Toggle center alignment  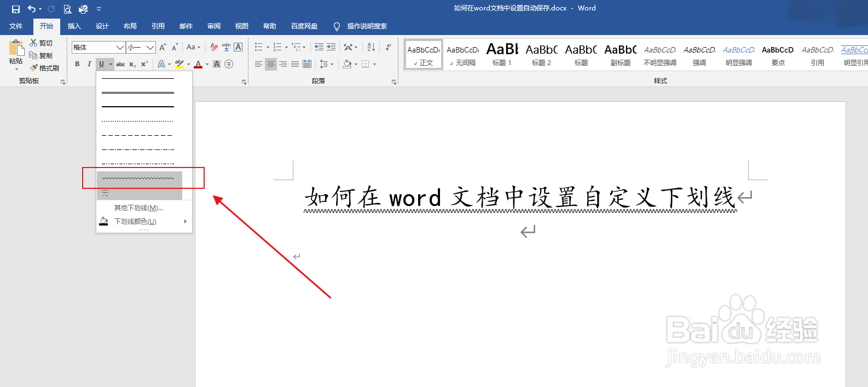point(271,64)
